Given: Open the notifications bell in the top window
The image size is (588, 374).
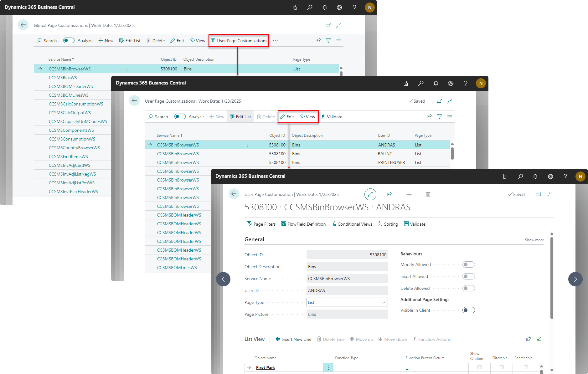Looking at the screenshot, I should click(325, 7).
